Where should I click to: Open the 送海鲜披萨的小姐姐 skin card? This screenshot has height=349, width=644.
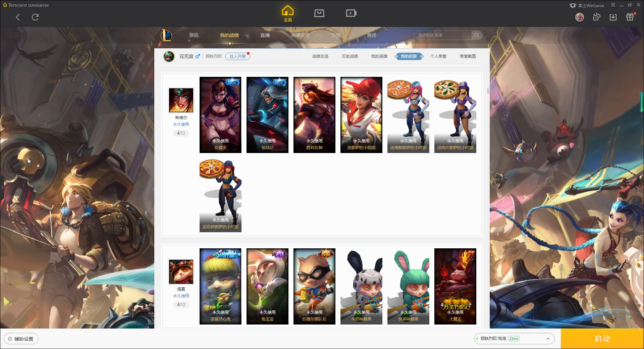pyautogui.click(x=408, y=115)
